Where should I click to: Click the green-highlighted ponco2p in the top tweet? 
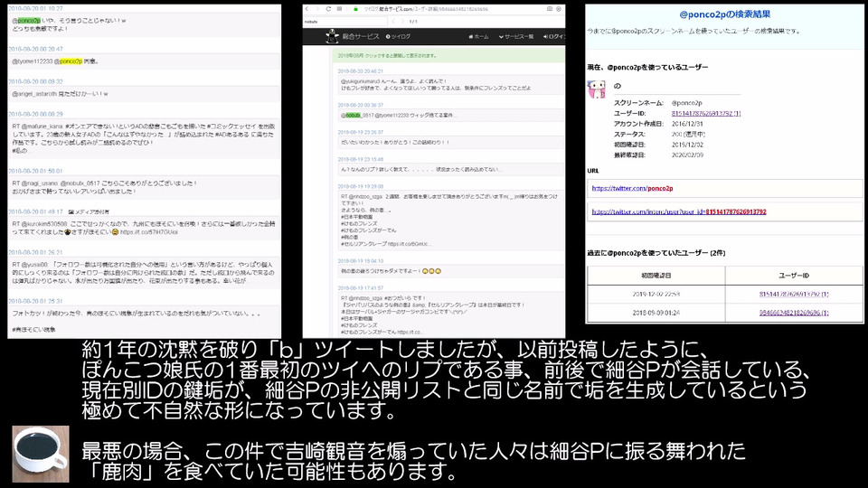[29, 21]
